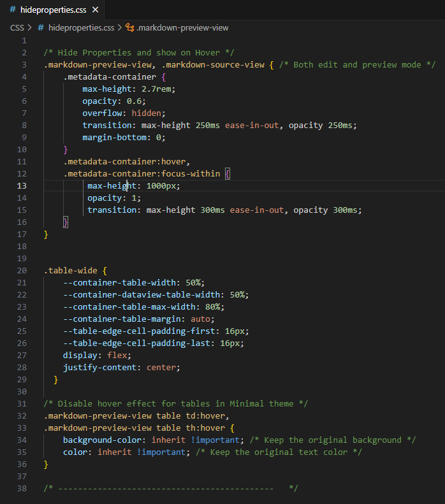Click the selector symbol icon in breadcrumb
445x504 pixels.
click(x=129, y=27)
